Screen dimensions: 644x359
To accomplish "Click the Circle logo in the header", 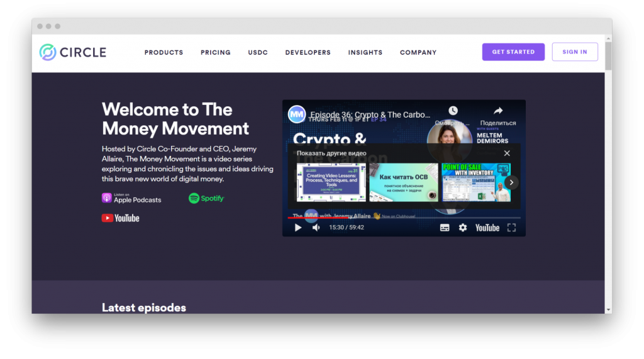I will click(73, 52).
